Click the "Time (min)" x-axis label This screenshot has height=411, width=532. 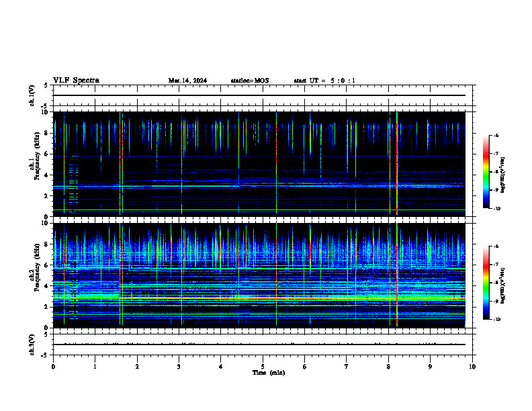tap(269, 373)
